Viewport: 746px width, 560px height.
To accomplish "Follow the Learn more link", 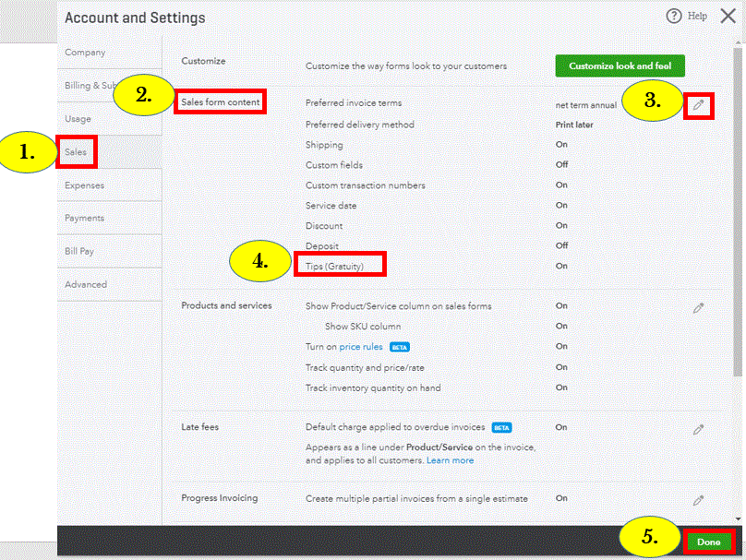I will click(450, 460).
